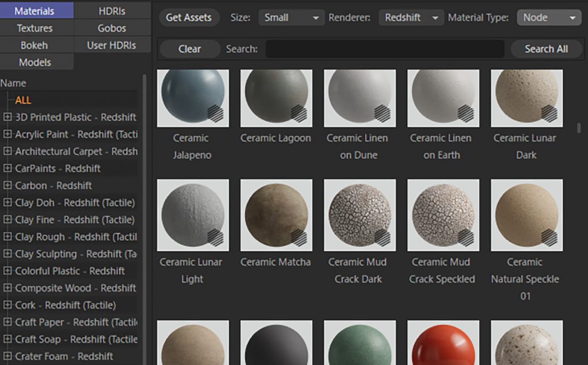Pick the Ceramic Mud Crack Dark material
The width and height of the screenshot is (588, 365).
[x=359, y=215]
